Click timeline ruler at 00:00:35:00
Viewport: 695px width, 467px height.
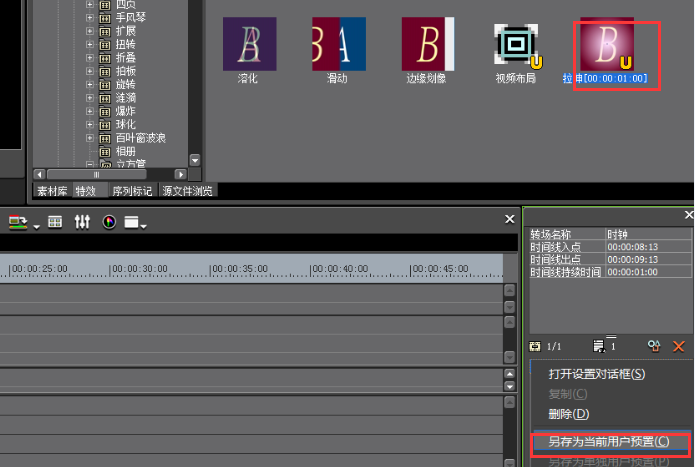[240, 269]
